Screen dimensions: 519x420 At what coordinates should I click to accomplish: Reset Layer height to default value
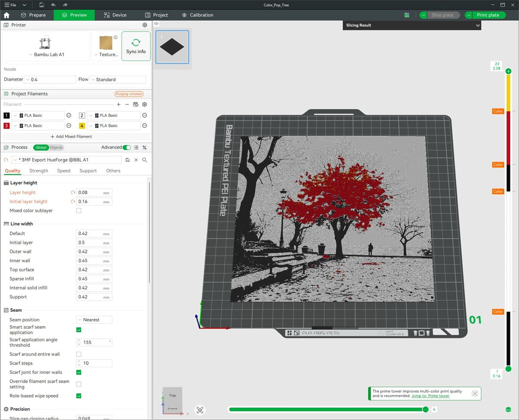point(73,192)
